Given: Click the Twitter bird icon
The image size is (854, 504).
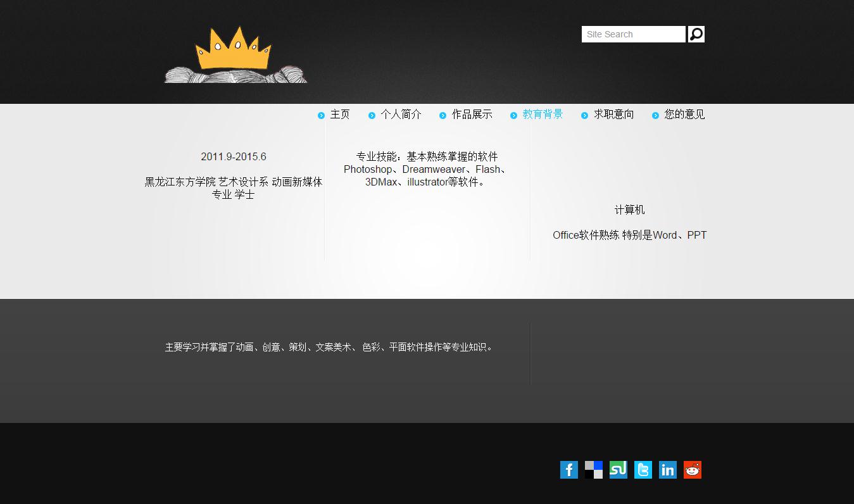Looking at the screenshot, I should tap(643, 470).
